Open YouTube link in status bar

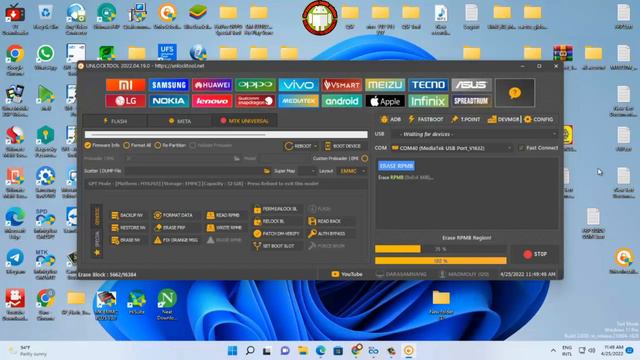point(347,274)
